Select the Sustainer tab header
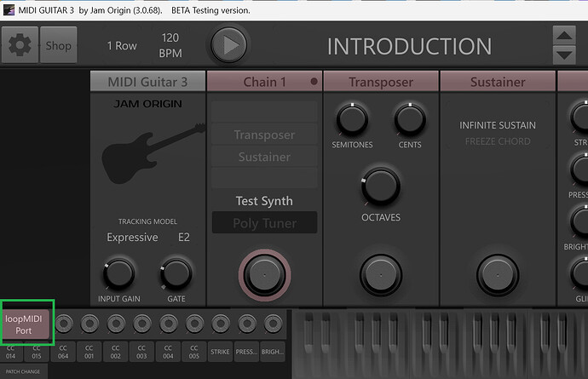Viewport: 588px width, 379px height. pos(498,82)
